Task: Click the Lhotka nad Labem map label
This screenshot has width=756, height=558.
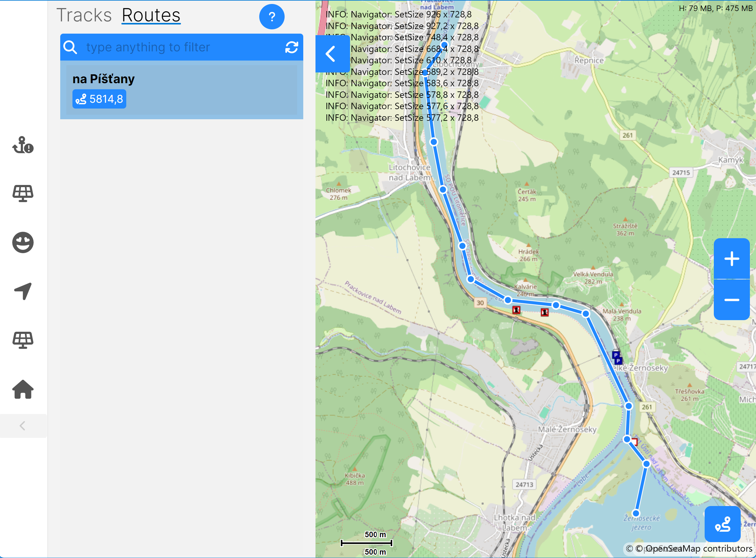Action: (x=514, y=522)
